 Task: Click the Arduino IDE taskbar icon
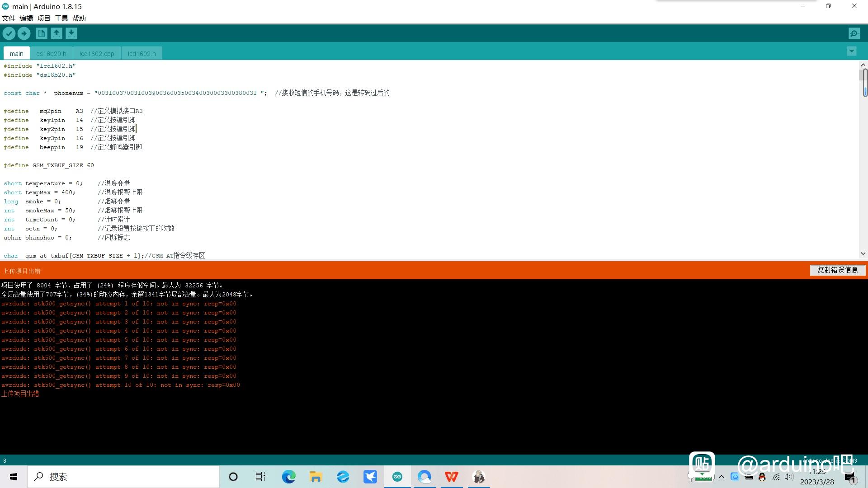click(x=397, y=477)
